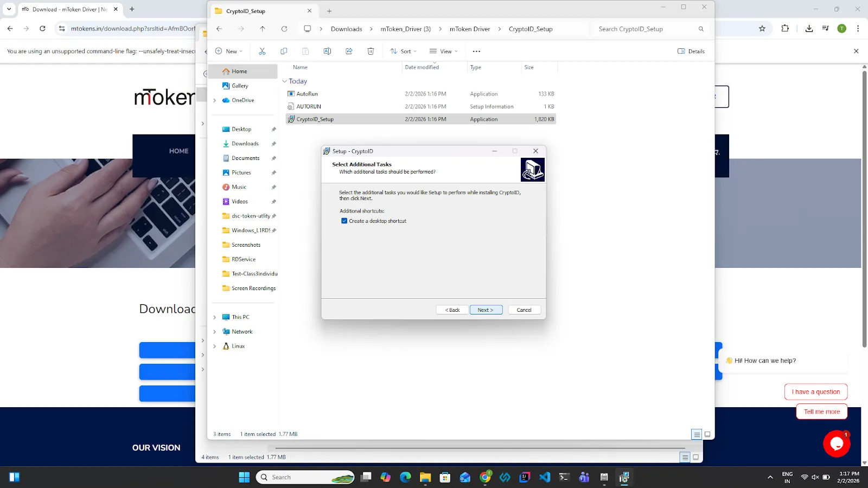Click I have a question button
This screenshot has height=488, width=868.
point(816,392)
